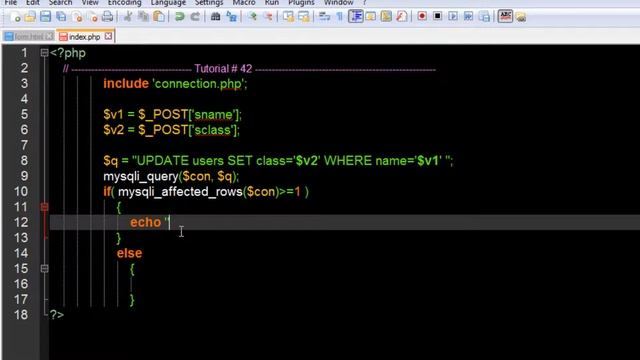
Task: Stop macro recording with black square icon
Action: coord(437,17)
